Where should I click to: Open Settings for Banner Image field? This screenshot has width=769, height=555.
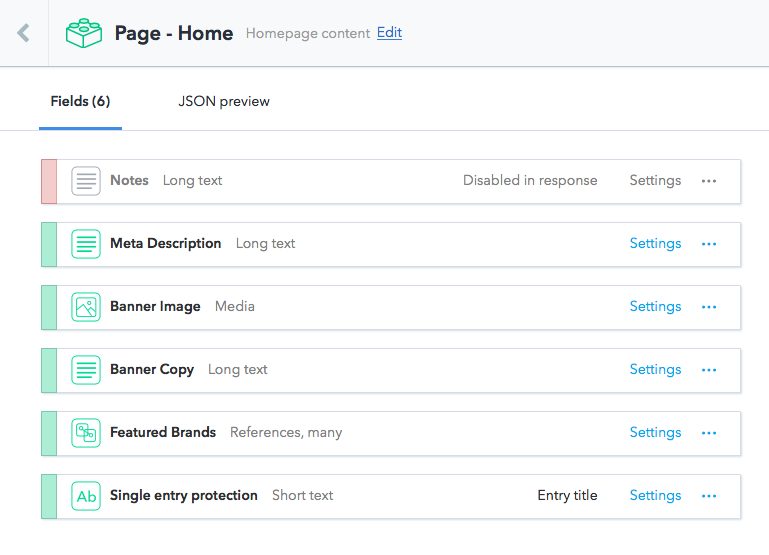coord(655,306)
